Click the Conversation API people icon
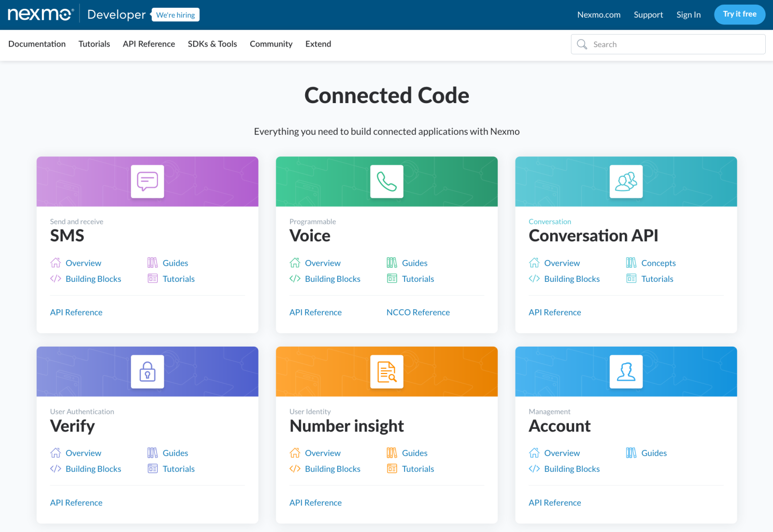 (626, 181)
